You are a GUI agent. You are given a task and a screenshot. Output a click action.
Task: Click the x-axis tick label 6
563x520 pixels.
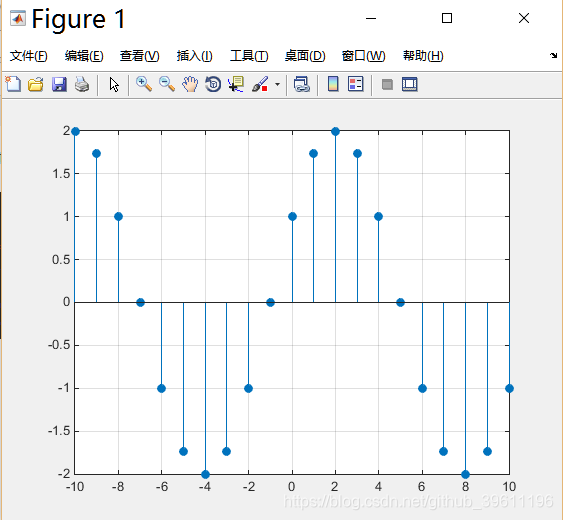click(x=422, y=487)
